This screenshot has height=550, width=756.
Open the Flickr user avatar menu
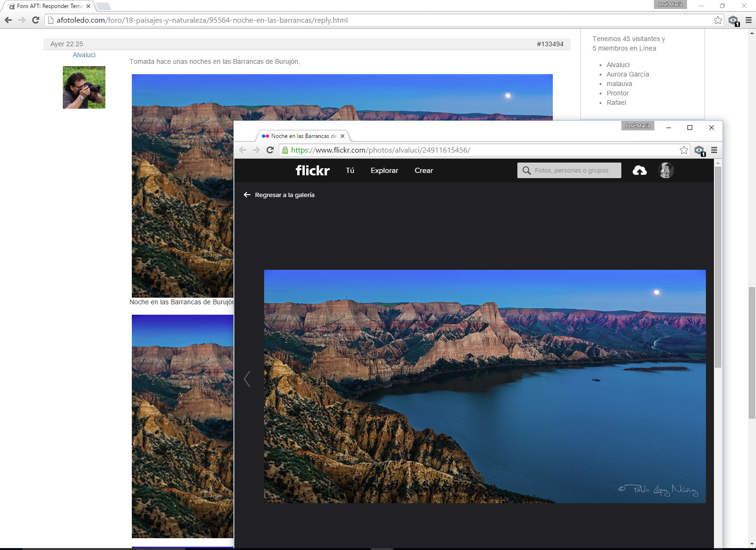pos(666,171)
